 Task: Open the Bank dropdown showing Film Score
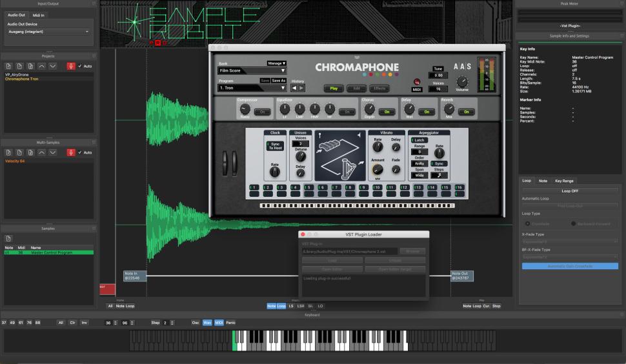pyautogui.click(x=252, y=70)
